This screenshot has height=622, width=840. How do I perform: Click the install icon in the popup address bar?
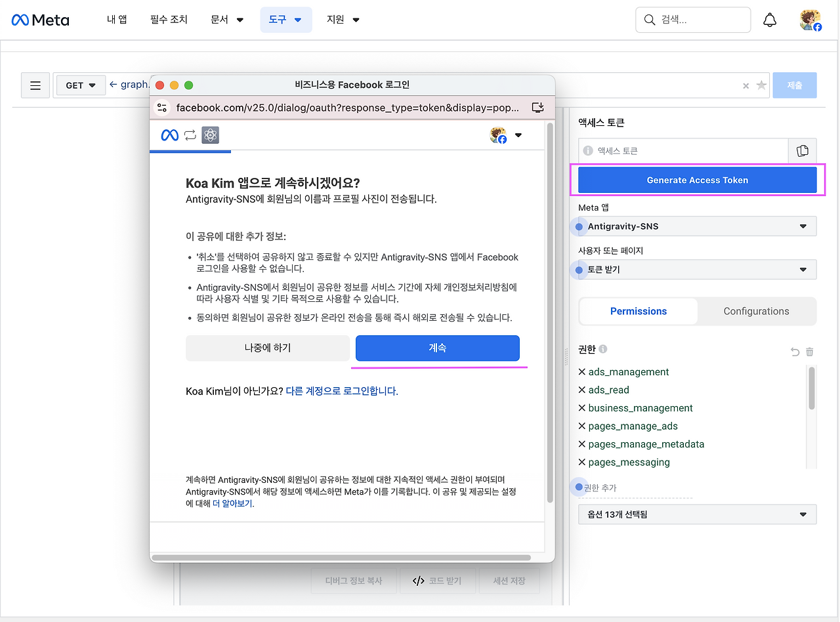(x=537, y=108)
